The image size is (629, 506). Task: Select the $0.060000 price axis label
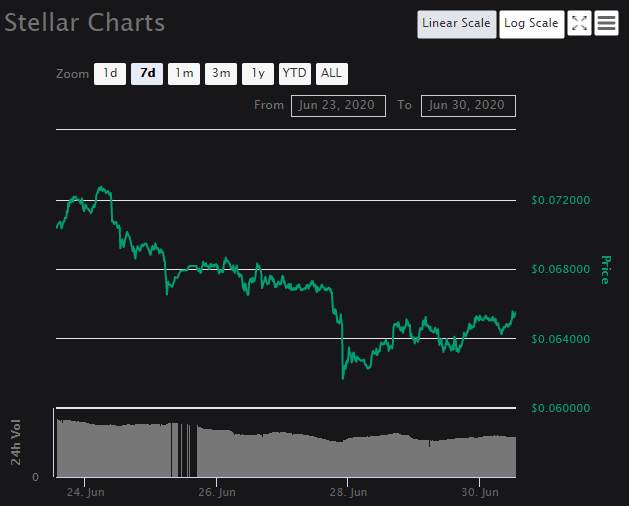(x=561, y=408)
